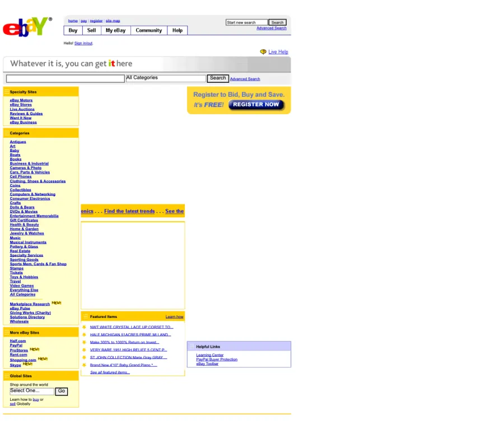Open the site map link
Screen dimensions: 504x421
click(113, 21)
